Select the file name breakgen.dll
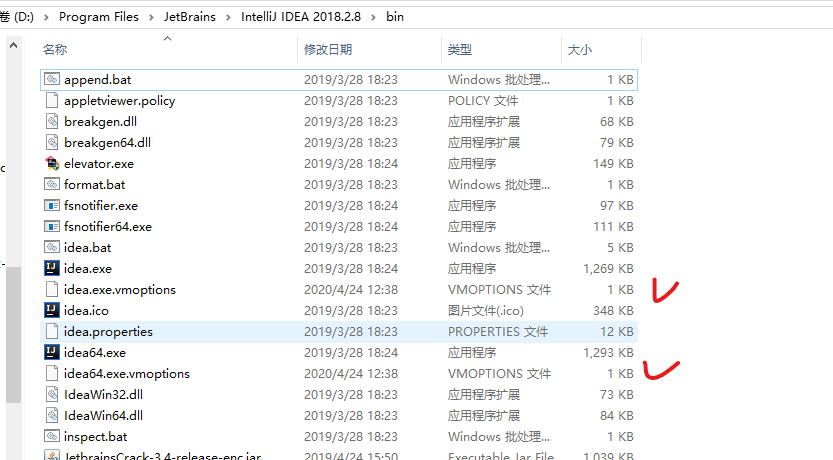Image resolution: width=833 pixels, height=460 pixels. point(100,122)
